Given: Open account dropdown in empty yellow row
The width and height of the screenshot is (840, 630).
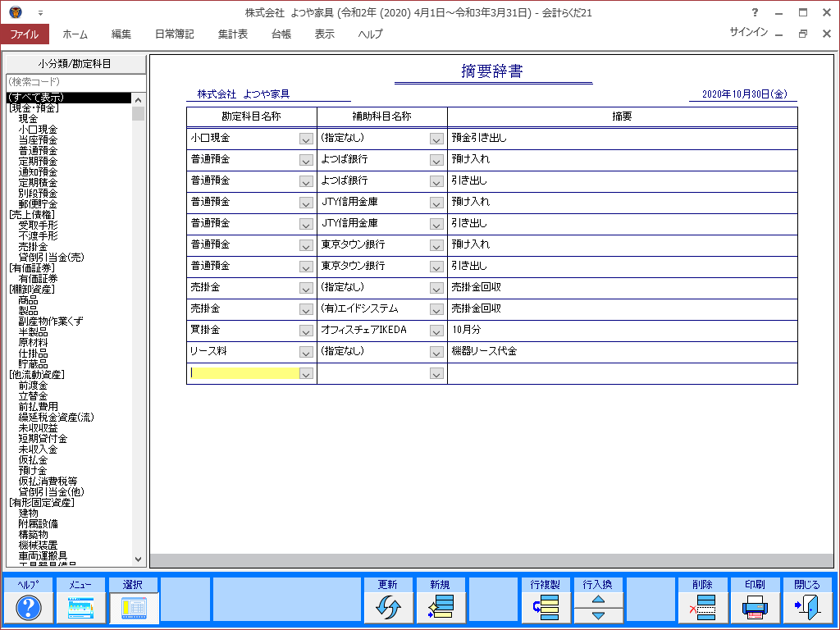Looking at the screenshot, I should pos(306,373).
